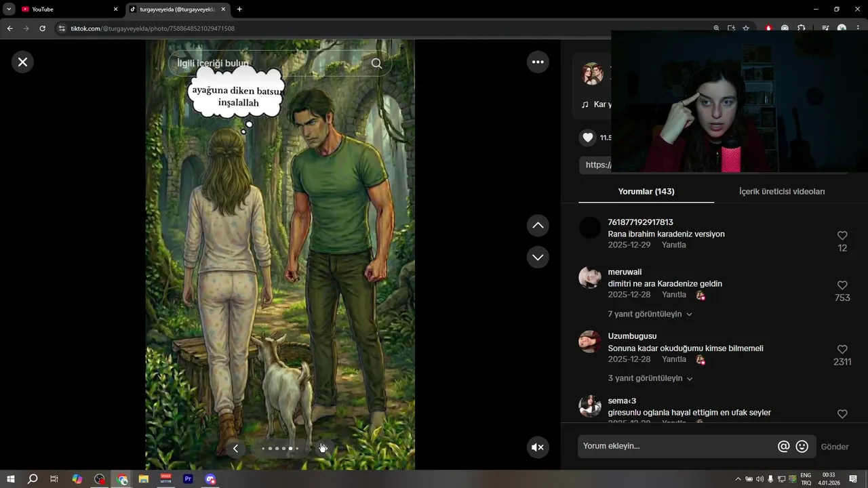Open the Chrome extensions puzzle icon
868x488 pixels.
click(x=801, y=28)
